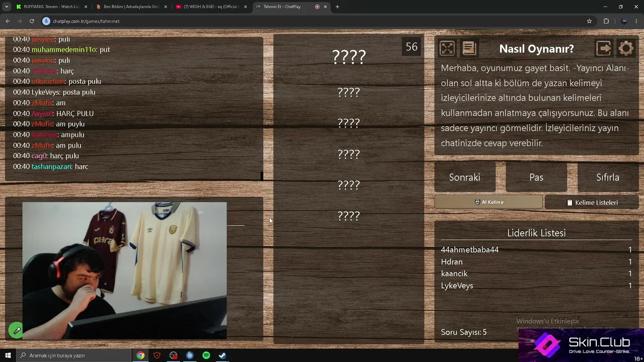Viewport: 644px width, 362px height.
Task: Click the green microphone icon
Action: (x=16, y=330)
